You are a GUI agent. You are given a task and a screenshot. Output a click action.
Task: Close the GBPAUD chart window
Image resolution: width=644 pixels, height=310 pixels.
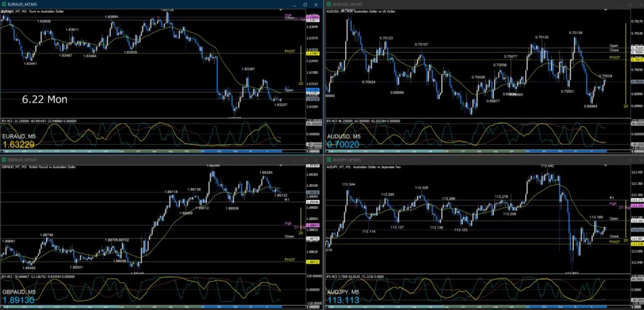(x=316, y=160)
